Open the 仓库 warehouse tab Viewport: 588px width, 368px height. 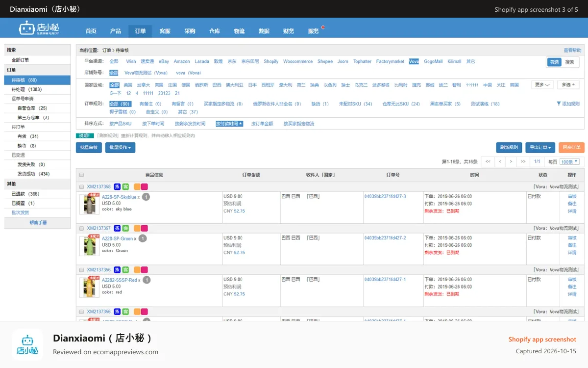[215, 31]
